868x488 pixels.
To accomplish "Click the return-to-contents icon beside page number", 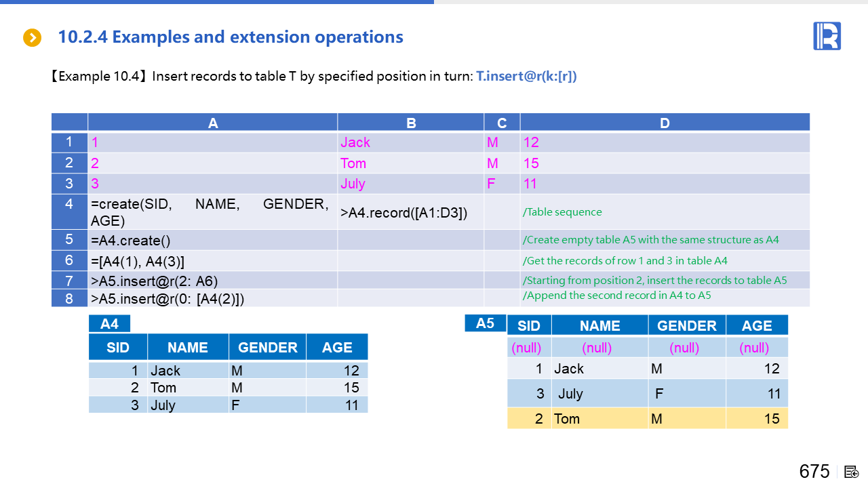I will click(852, 472).
